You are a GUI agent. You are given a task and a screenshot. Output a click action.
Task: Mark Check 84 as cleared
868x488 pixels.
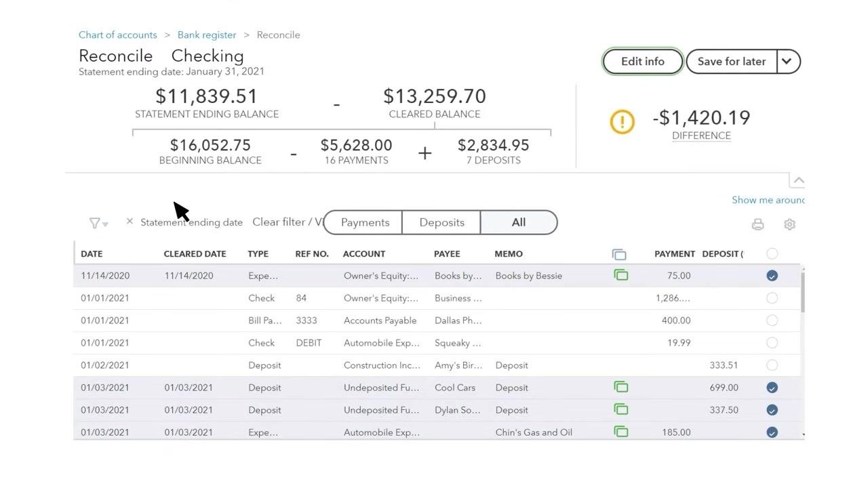772,298
